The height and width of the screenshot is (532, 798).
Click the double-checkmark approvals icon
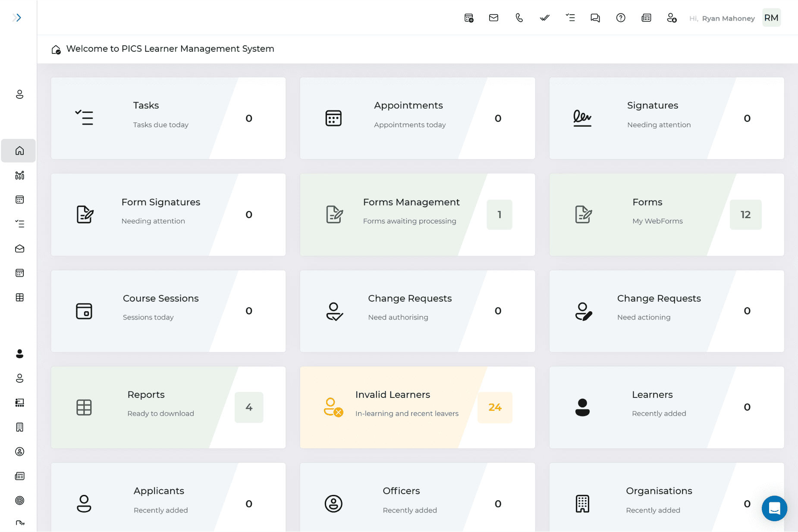click(544, 18)
